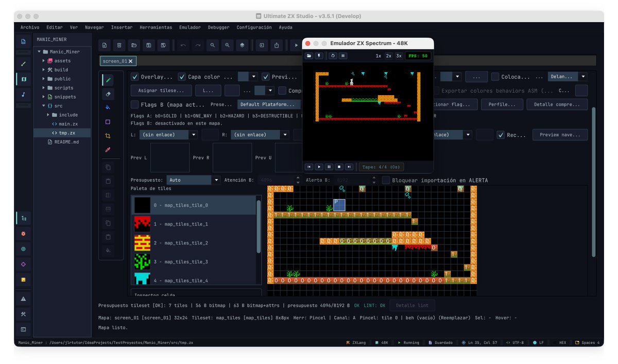Click the import arrow toolbar icon
Viewport: 618px width, 364px height.
(262, 45)
